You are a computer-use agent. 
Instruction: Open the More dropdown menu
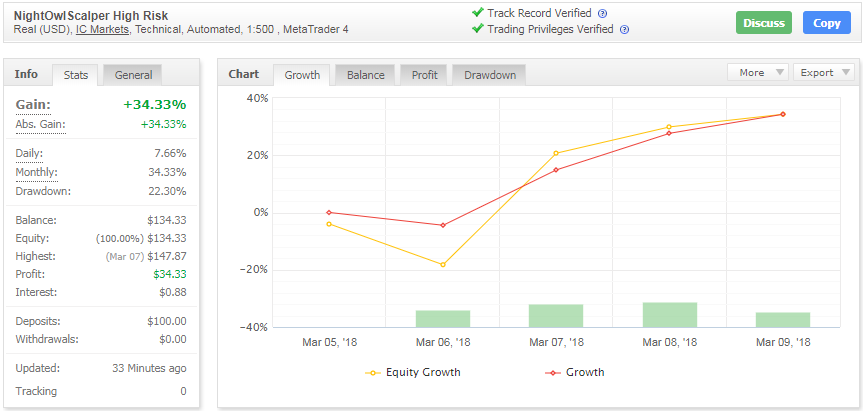(758, 73)
